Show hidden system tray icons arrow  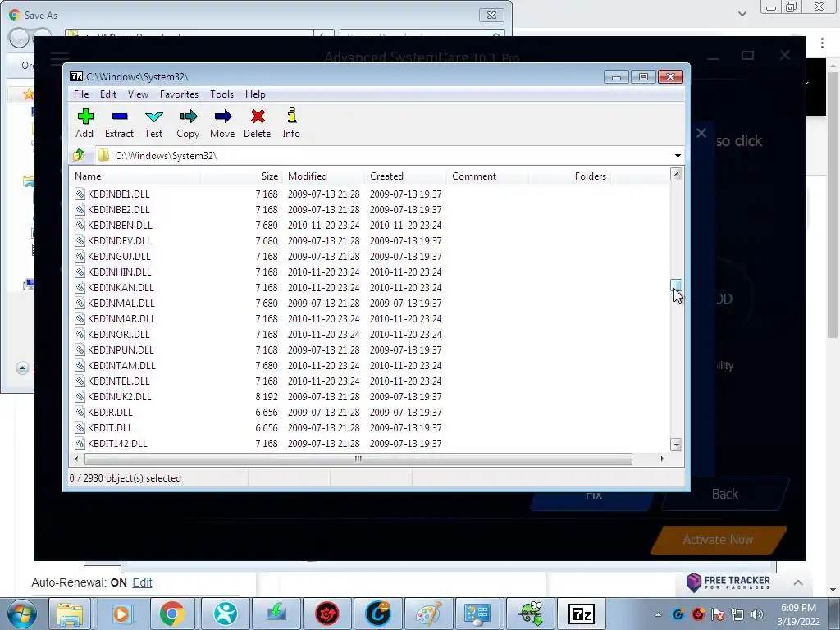pyautogui.click(x=659, y=614)
